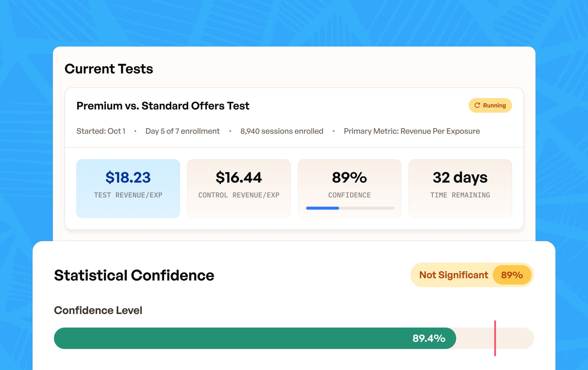588x370 pixels.
Task: Select the $18.23 Test Revenue/Exp card
Action: click(x=128, y=189)
